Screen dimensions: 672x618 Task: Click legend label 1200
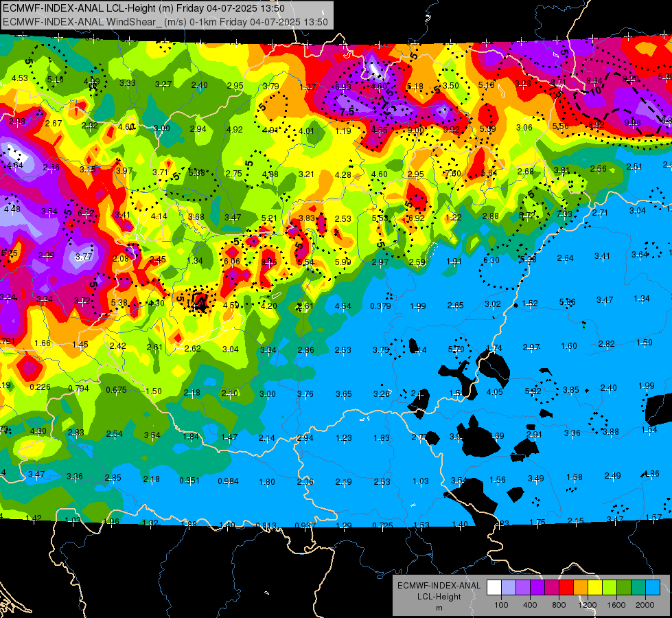[587, 605]
